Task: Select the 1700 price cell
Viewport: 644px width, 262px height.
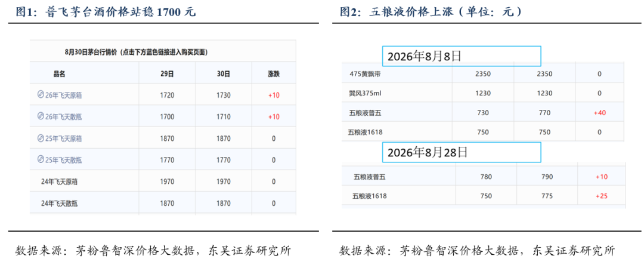Action: [167, 117]
